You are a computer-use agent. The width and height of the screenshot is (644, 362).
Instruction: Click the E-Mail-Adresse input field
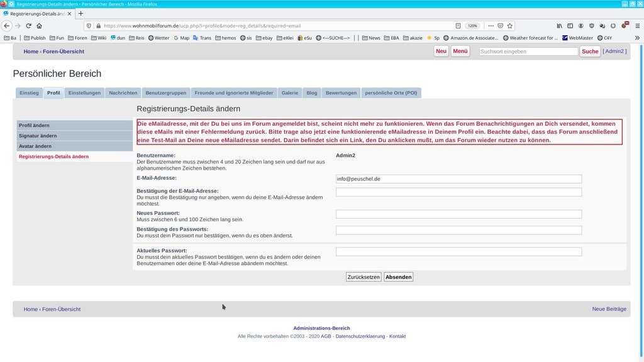458,179
